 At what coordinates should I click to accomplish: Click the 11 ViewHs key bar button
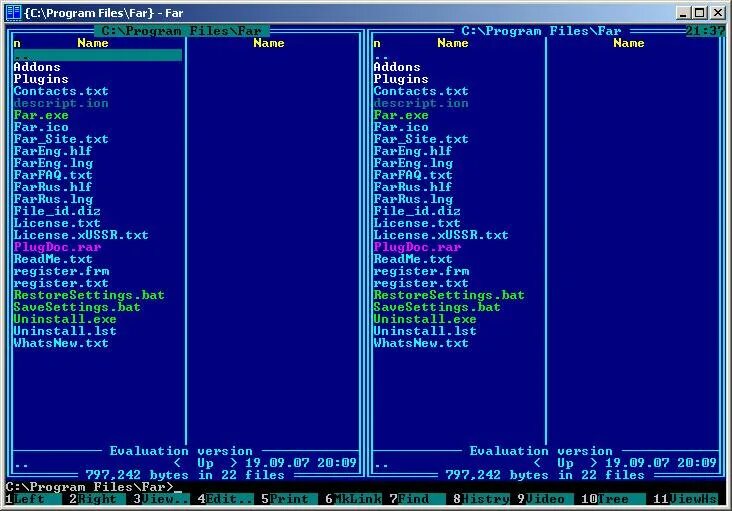pyautogui.click(x=685, y=499)
